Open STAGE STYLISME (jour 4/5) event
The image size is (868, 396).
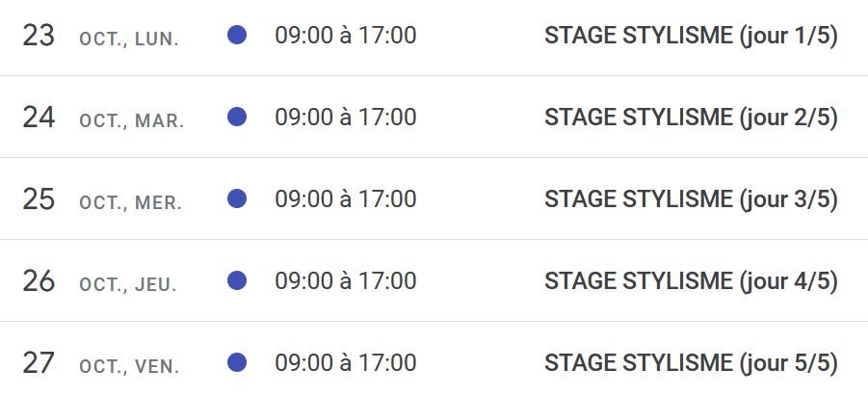coord(691,281)
